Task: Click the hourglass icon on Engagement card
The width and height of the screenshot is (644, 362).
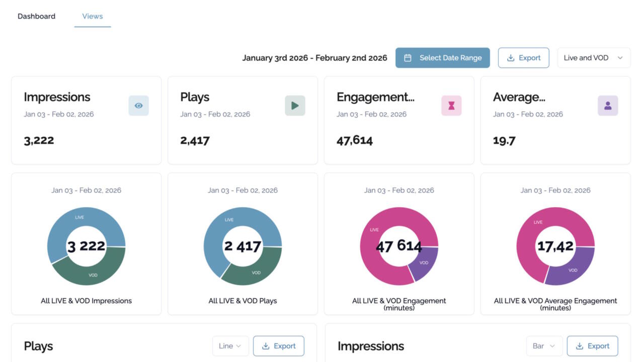Action: coord(451,106)
